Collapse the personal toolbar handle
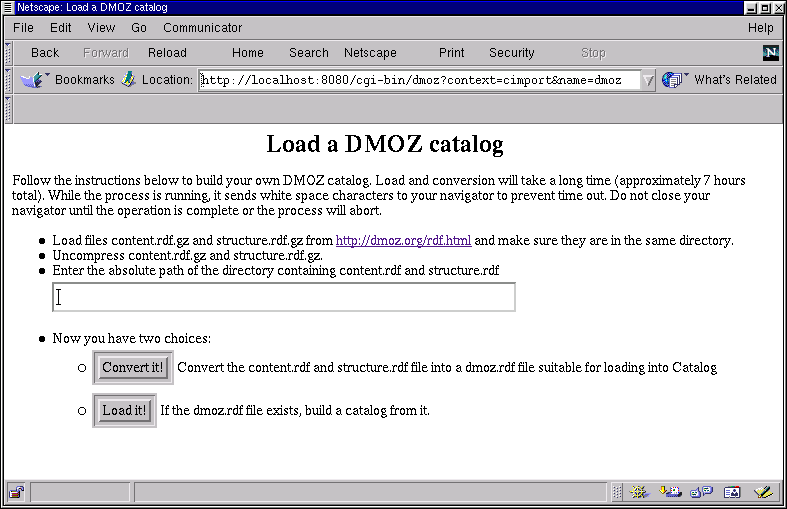The height and width of the screenshot is (509, 787). [8, 109]
